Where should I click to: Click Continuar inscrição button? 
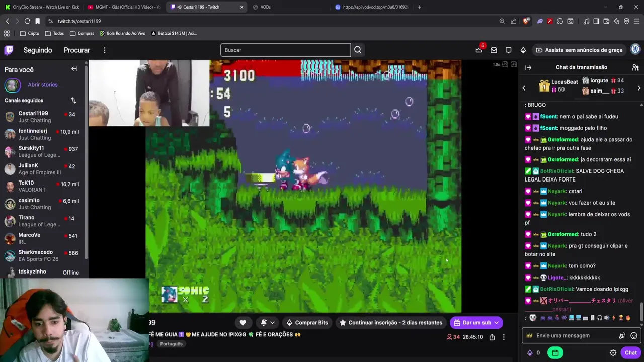391,323
